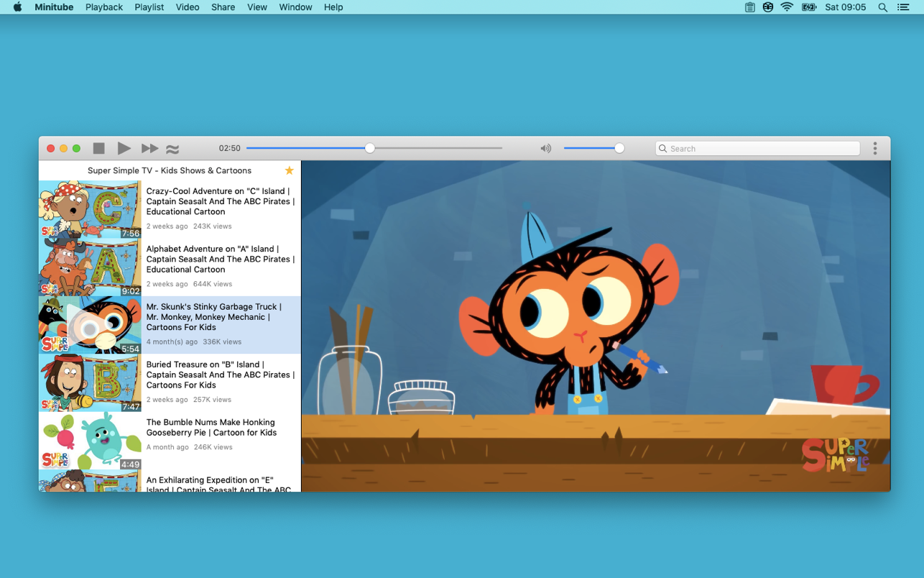
Task: Open related videos with the wavy icon
Action: [x=172, y=149]
